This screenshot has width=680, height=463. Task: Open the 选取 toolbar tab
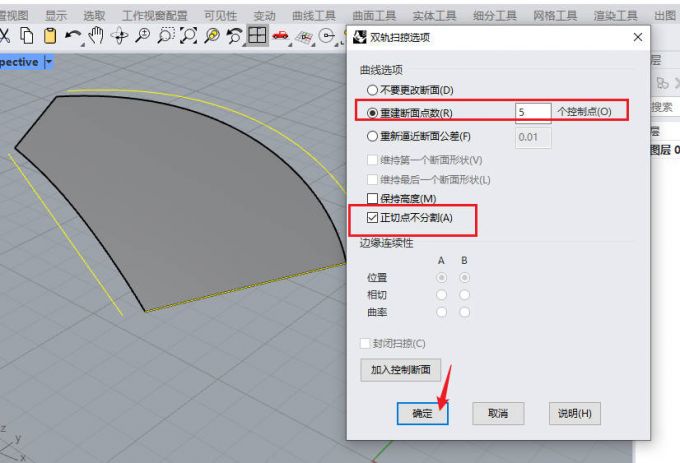pyautogui.click(x=94, y=16)
